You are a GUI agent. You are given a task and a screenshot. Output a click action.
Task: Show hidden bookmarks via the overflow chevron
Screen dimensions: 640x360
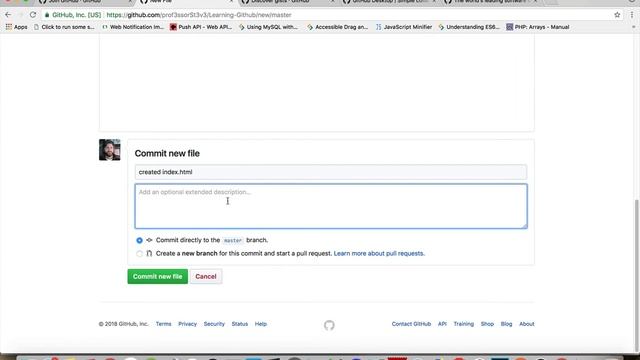(x=633, y=27)
